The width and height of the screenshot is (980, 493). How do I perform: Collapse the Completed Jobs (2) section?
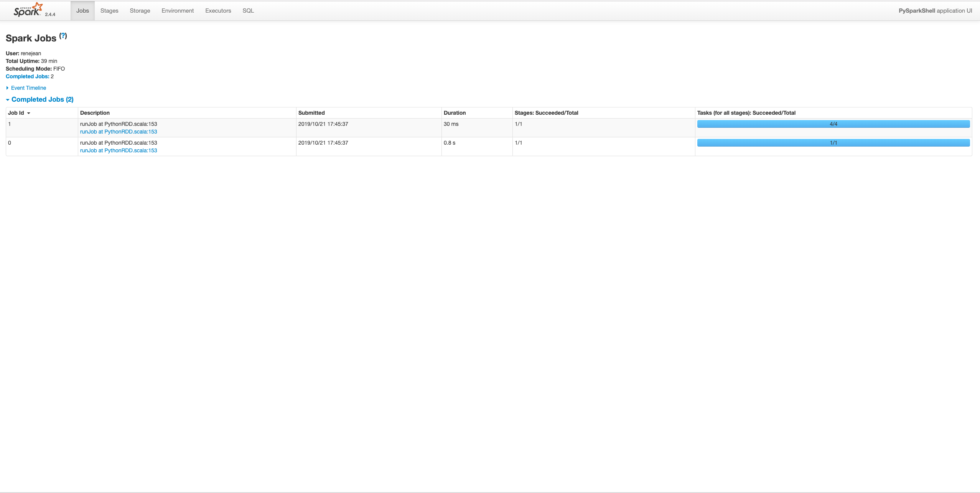coord(42,99)
